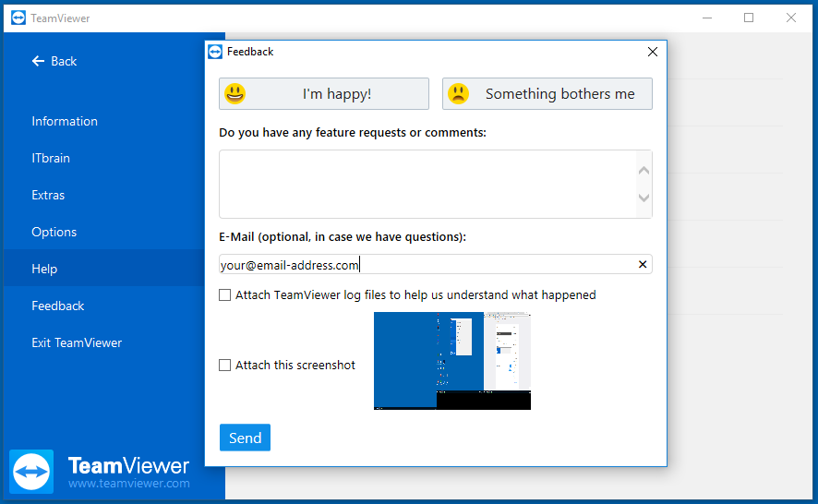
Task: Clear the e-mail field with X icon
Action: pos(643,265)
